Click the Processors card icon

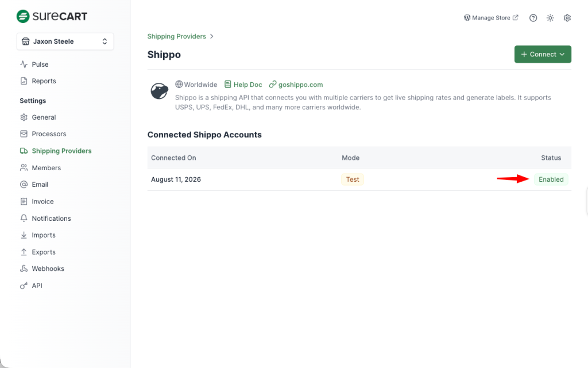point(24,133)
